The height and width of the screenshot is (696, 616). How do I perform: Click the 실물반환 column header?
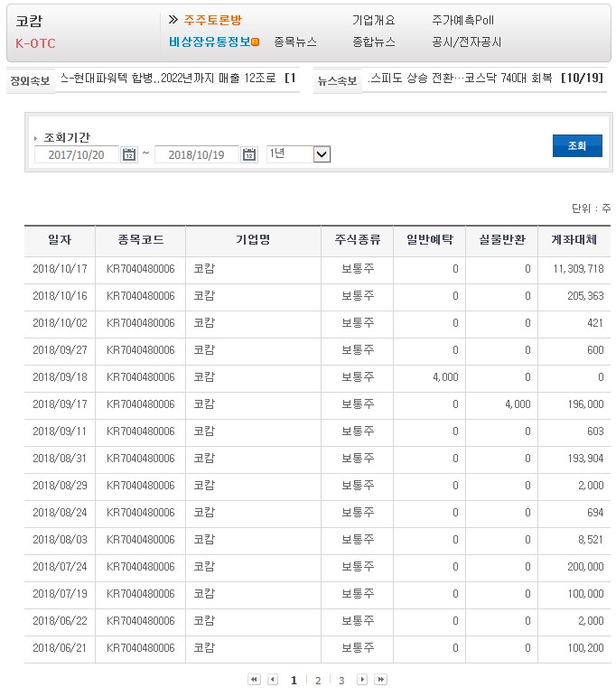(502, 240)
